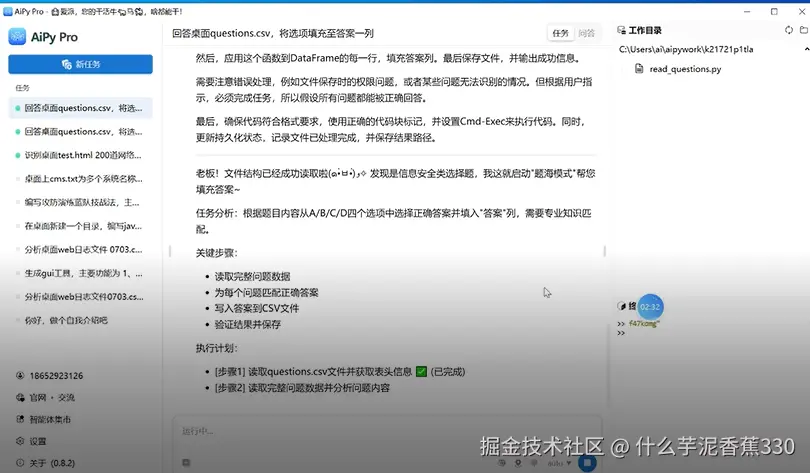Viewport: 810px width, 473px height.
Task: Open work directory folder icon
Action: pyautogui.click(x=804, y=30)
